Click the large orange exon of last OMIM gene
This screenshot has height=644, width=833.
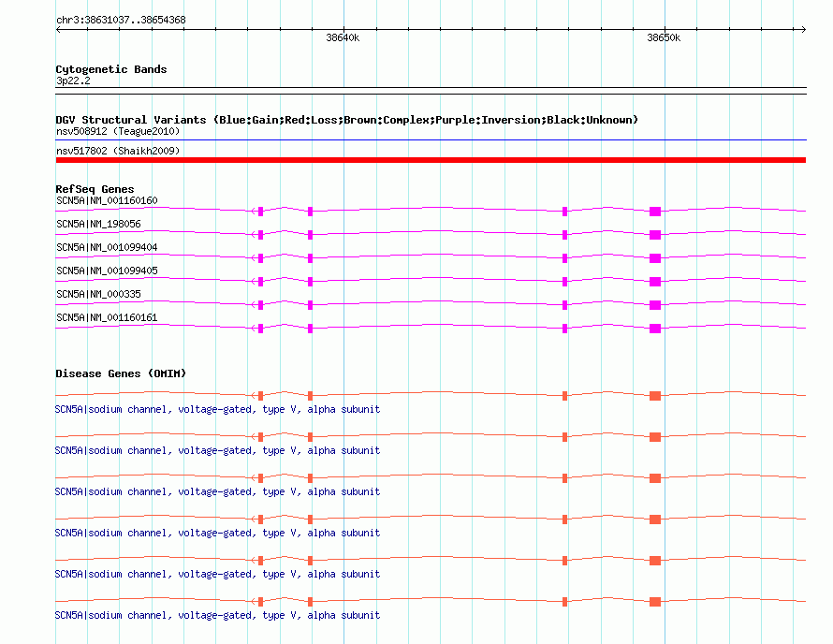[x=655, y=602]
